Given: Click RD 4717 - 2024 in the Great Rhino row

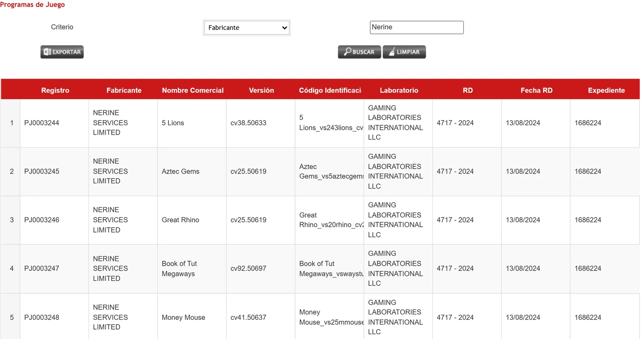Looking at the screenshot, I should pos(455,220).
